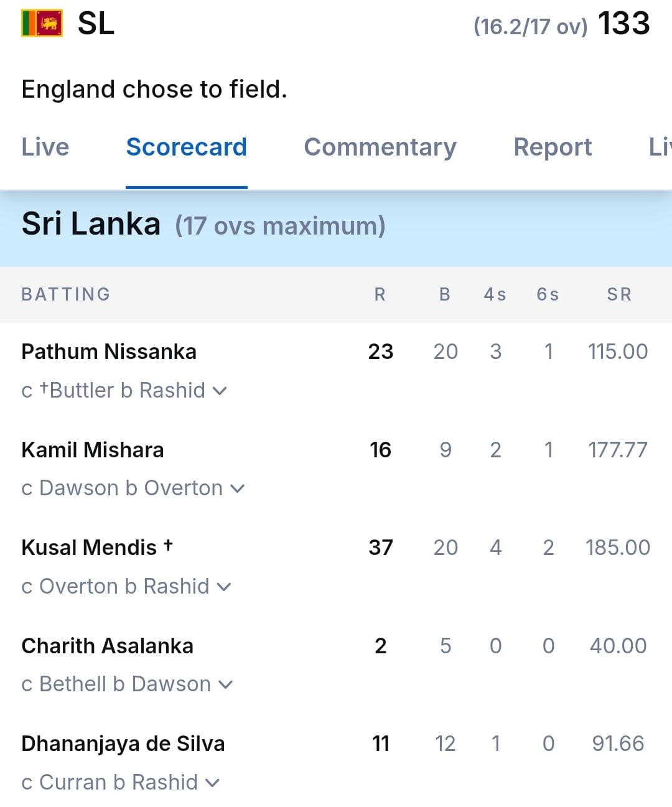Expand Charith Asalanka dismissal details chevron
The height and width of the screenshot is (807, 672).
(225, 685)
